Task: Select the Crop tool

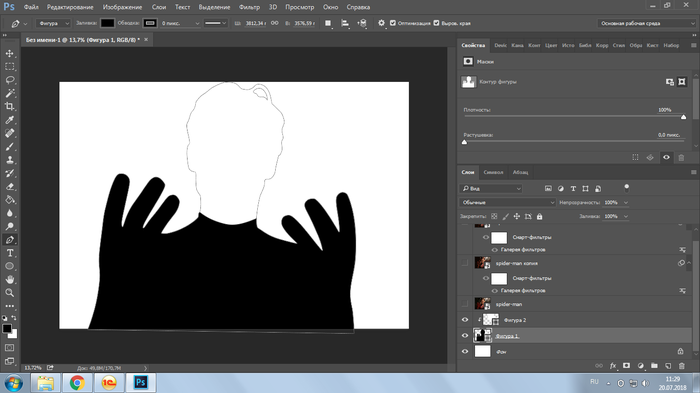Action: point(9,106)
